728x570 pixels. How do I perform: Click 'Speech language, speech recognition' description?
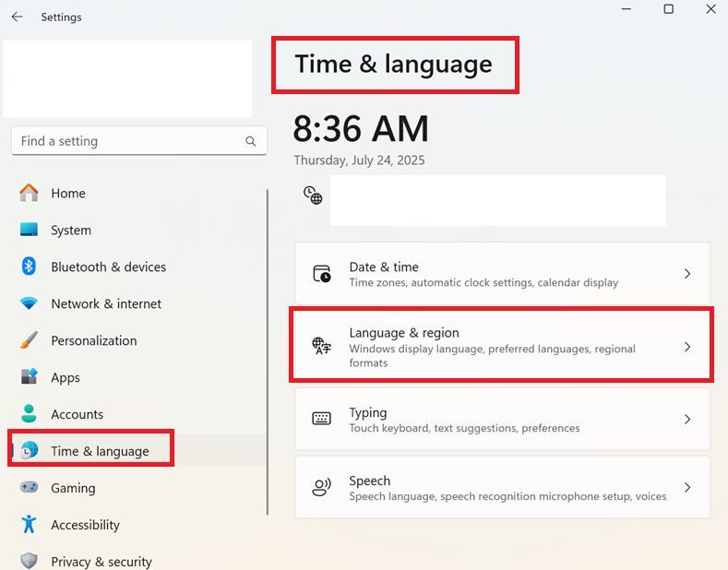point(507,496)
